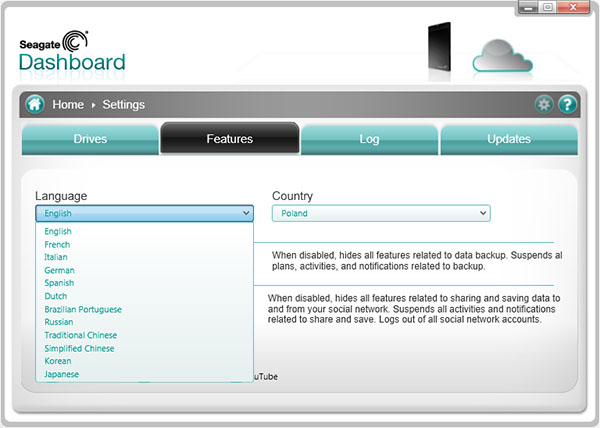
Task: Open settings via the gear icon
Action: (544, 104)
